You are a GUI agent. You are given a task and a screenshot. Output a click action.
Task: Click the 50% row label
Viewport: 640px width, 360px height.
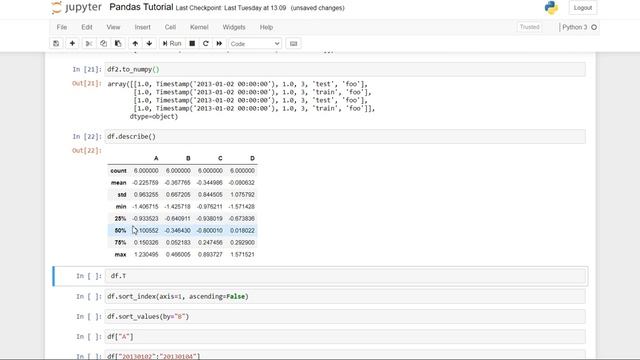120,231
